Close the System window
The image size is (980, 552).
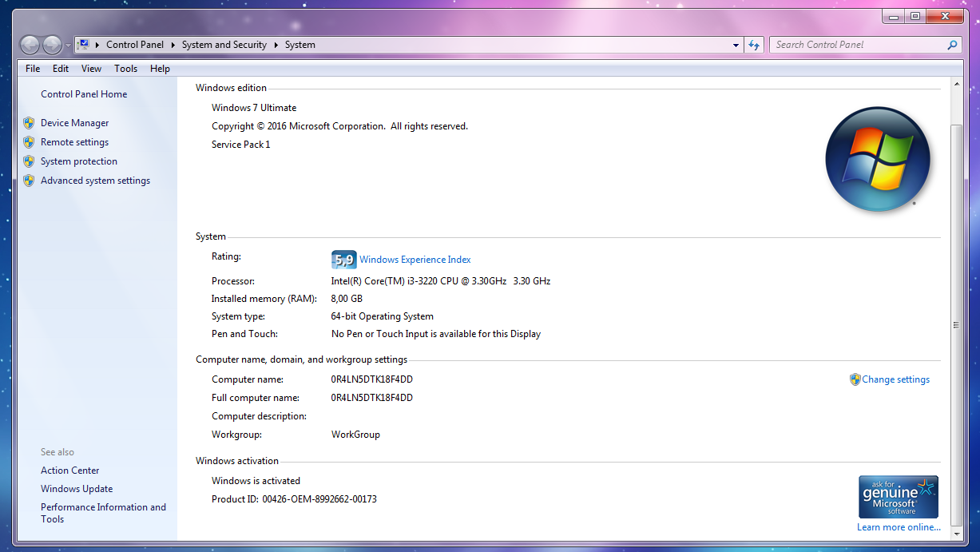(944, 16)
